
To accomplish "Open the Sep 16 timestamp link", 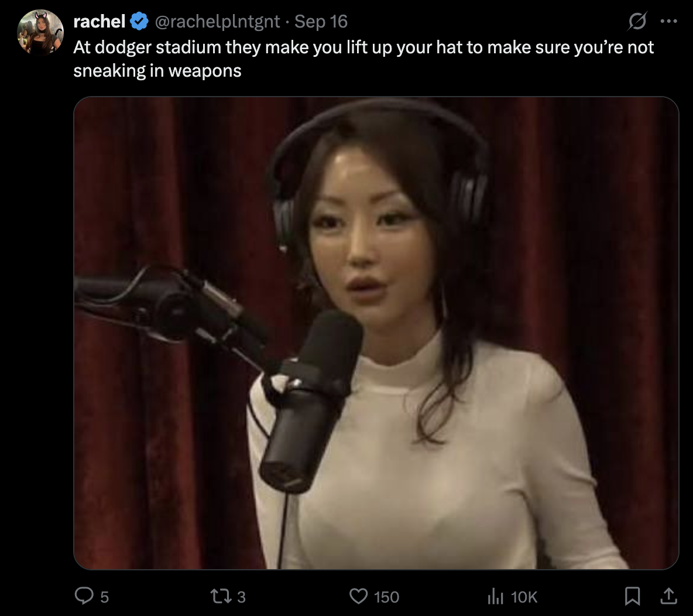I will pyautogui.click(x=321, y=21).
